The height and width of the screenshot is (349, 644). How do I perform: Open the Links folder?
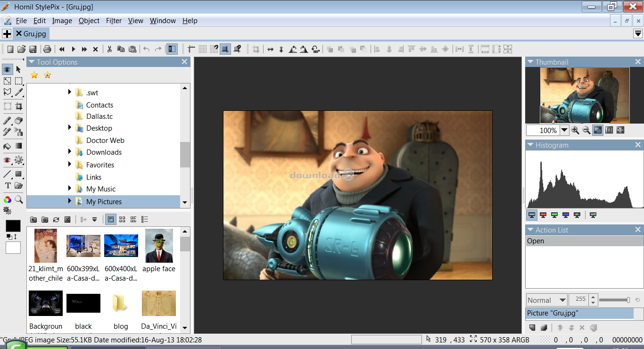point(94,177)
